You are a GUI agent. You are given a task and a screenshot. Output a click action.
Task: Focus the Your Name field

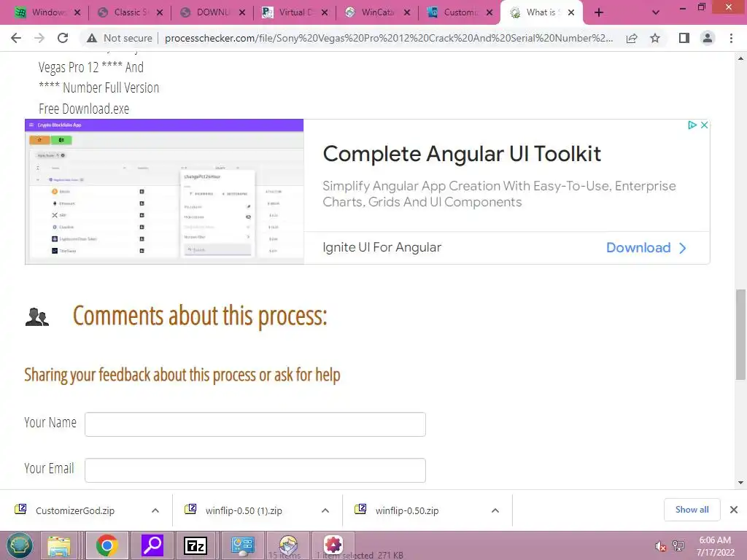(x=255, y=424)
